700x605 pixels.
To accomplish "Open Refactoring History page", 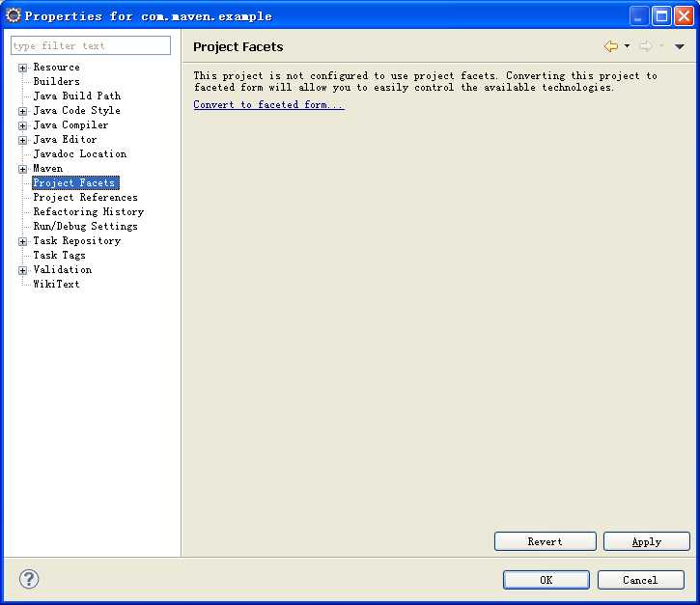I will pos(89,212).
